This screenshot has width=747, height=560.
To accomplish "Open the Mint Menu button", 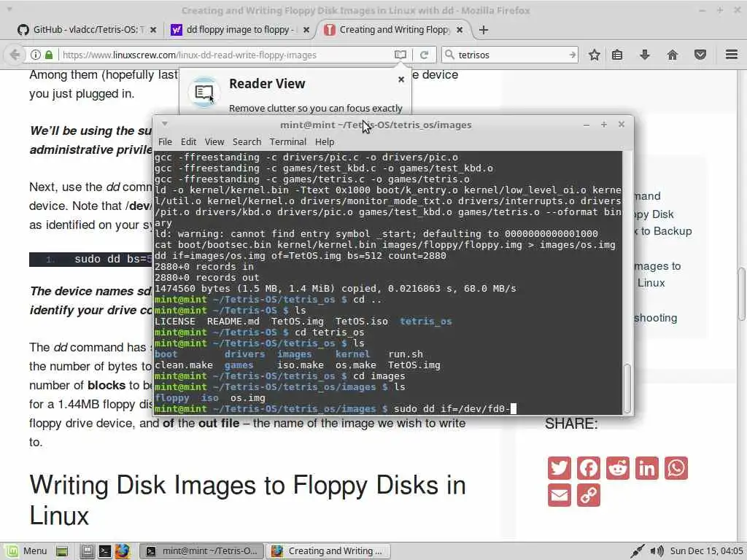I will click(x=27, y=551).
